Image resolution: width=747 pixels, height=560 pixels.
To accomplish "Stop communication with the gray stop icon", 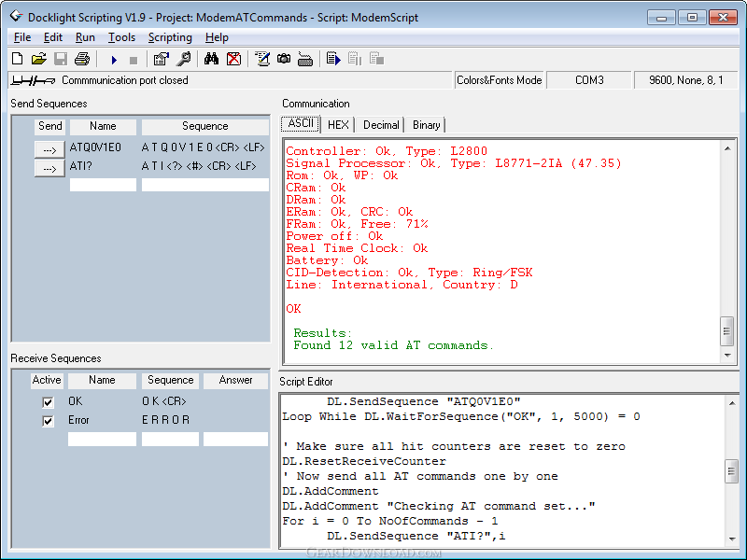I will tap(134, 61).
